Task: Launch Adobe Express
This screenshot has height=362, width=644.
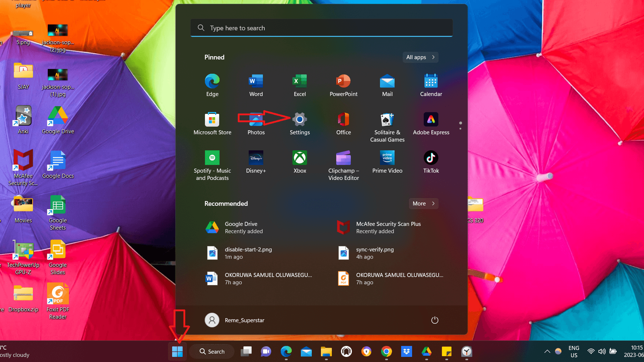Action: [x=431, y=123]
